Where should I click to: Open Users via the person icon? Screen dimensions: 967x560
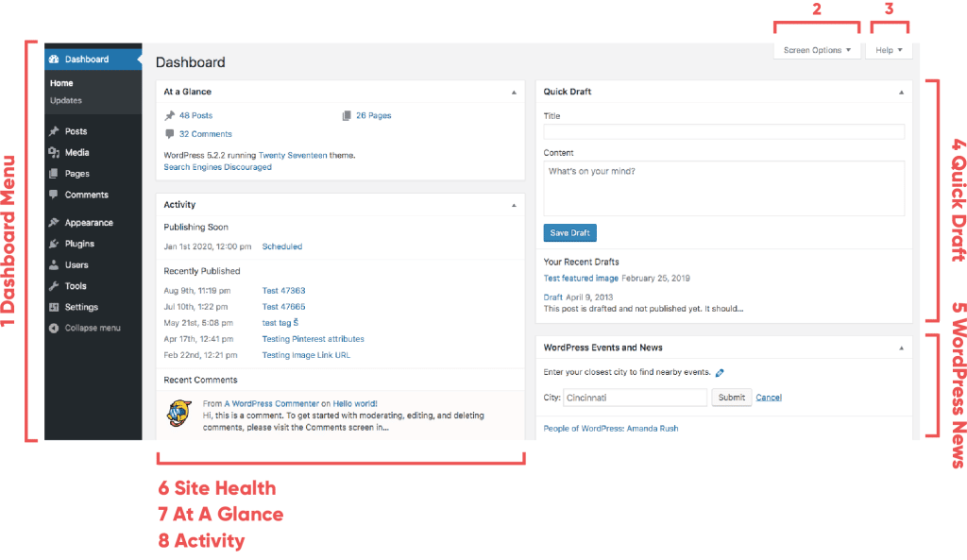55,264
